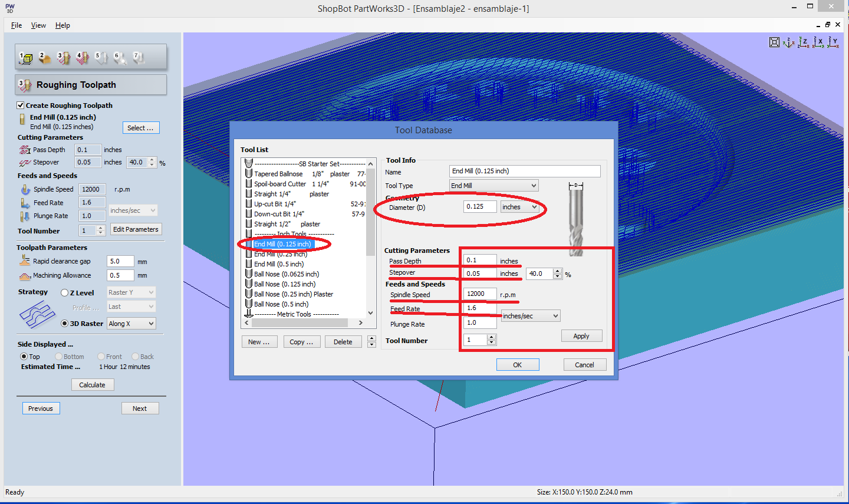Open Diameter units dropdown showing inches
This screenshot has height=504, width=849.
click(x=519, y=207)
